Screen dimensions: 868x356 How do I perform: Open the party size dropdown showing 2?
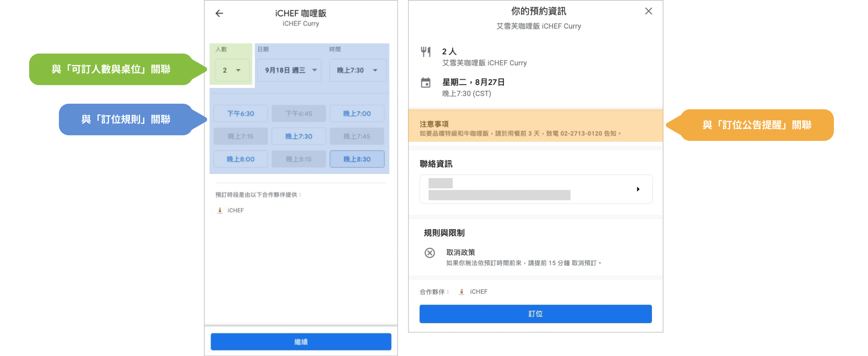click(232, 70)
